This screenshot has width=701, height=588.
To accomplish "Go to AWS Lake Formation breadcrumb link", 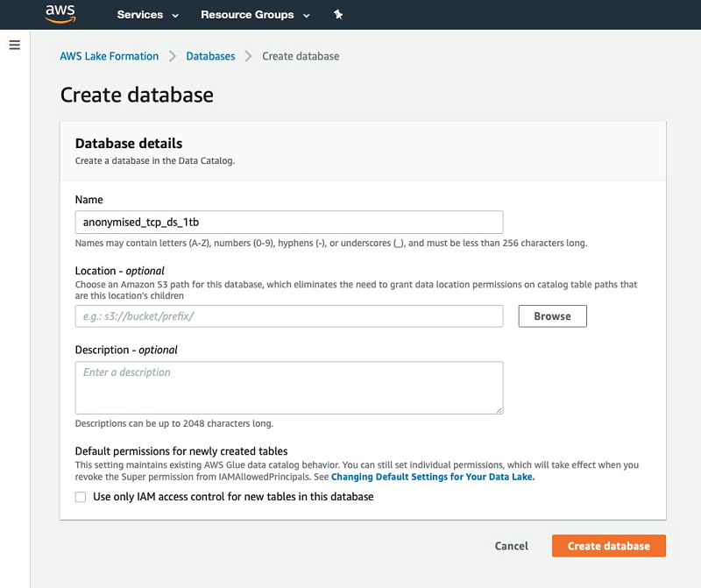I will (110, 56).
